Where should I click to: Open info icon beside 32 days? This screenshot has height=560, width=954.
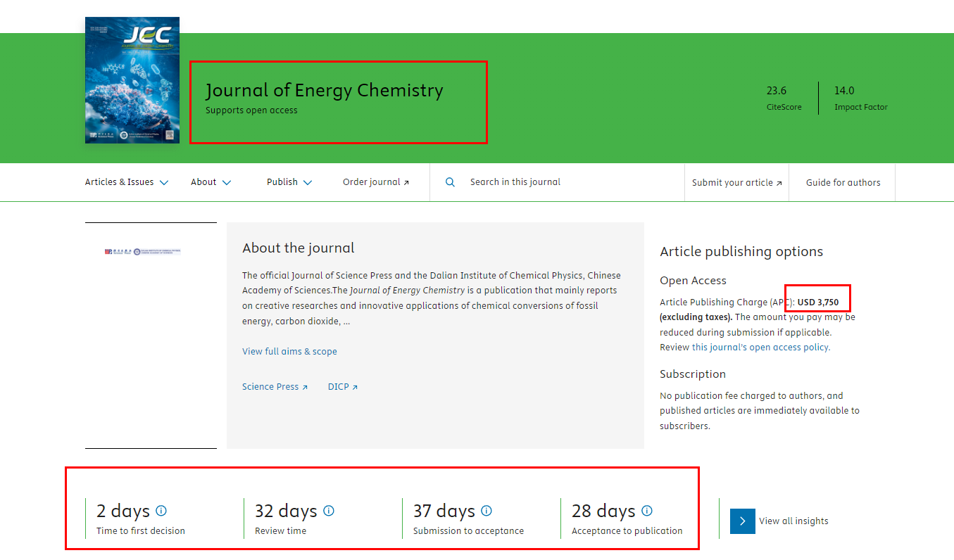click(328, 511)
